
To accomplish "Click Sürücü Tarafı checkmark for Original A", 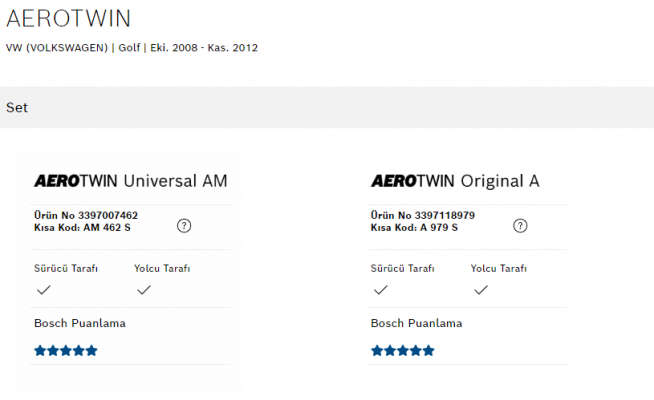I will point(380,289).
